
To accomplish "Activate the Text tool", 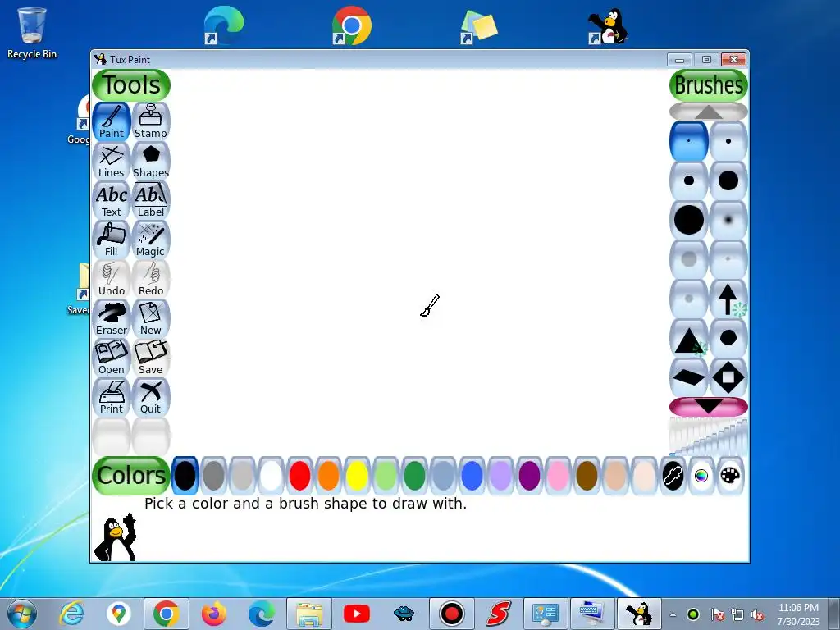I will (112, 200).
